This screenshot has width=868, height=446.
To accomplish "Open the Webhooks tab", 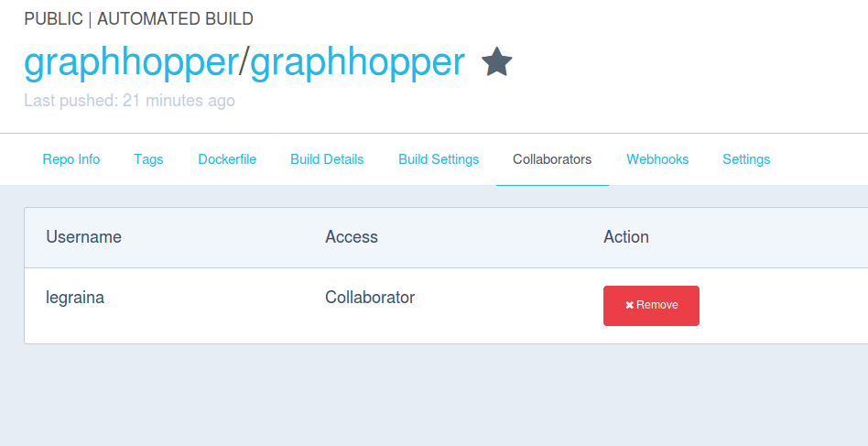I will tap(657, 159).
